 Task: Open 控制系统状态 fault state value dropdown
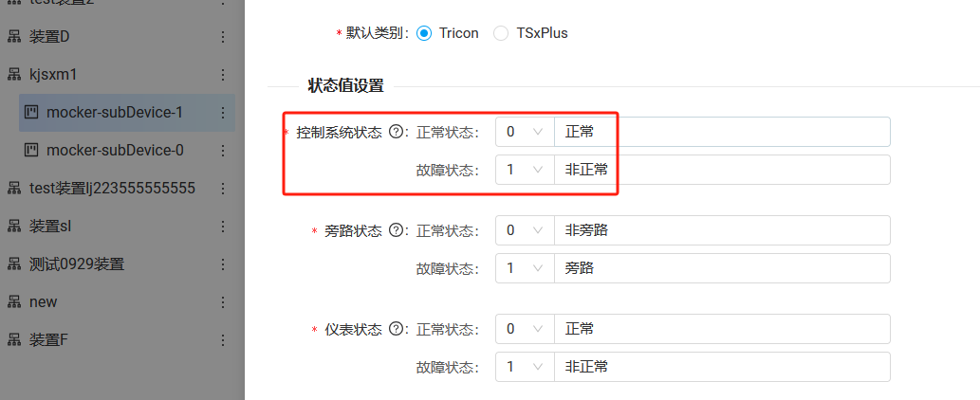[x=525, y=170]
